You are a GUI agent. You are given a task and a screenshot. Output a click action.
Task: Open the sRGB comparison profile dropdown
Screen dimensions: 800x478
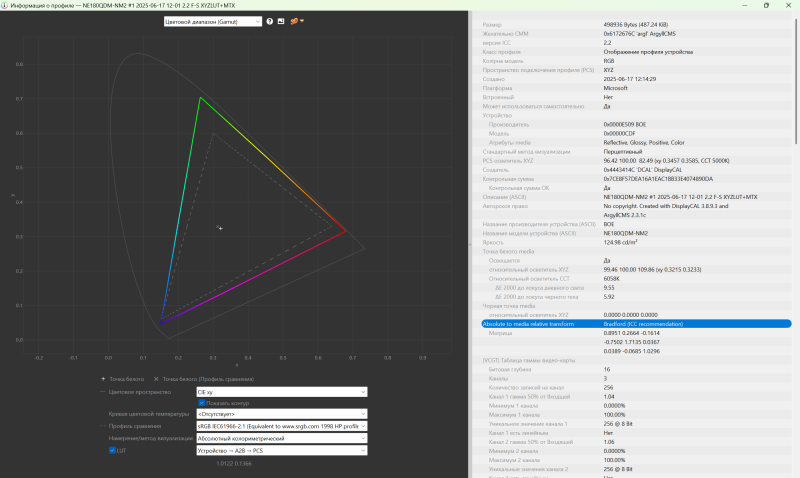pyautogui.click(x=281, y=426)
